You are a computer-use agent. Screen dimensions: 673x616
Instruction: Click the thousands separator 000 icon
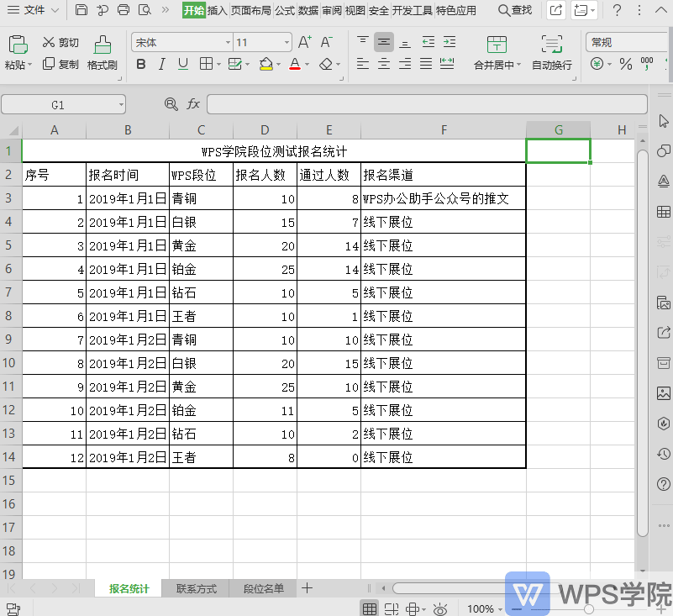pos(646,64)
